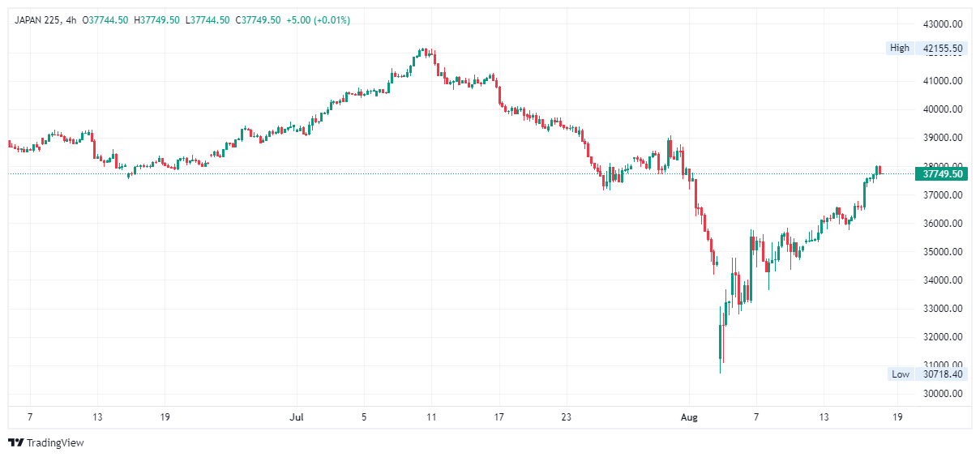Click the Low label tag
980x457 pixels.
901,374
